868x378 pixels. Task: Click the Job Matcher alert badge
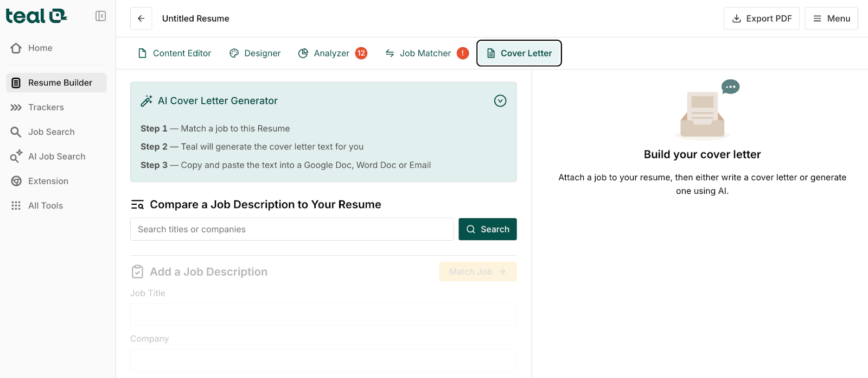point(463,53)
